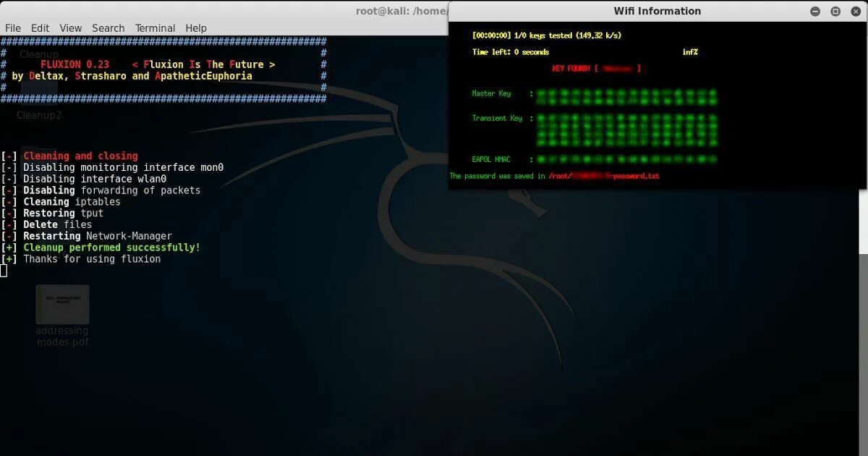This screenshot has width=868, height=456.
Task: Maximize the Wifi Information window
Action: point(835,11)
